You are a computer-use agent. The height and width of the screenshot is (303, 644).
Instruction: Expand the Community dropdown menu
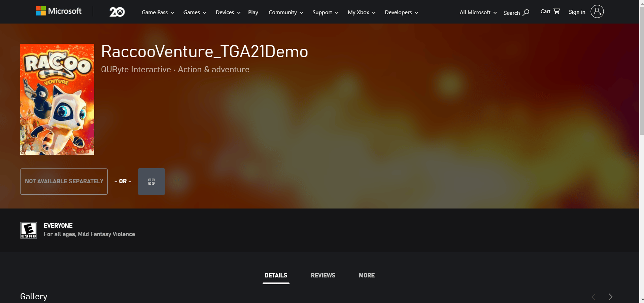tap(286, 12)
